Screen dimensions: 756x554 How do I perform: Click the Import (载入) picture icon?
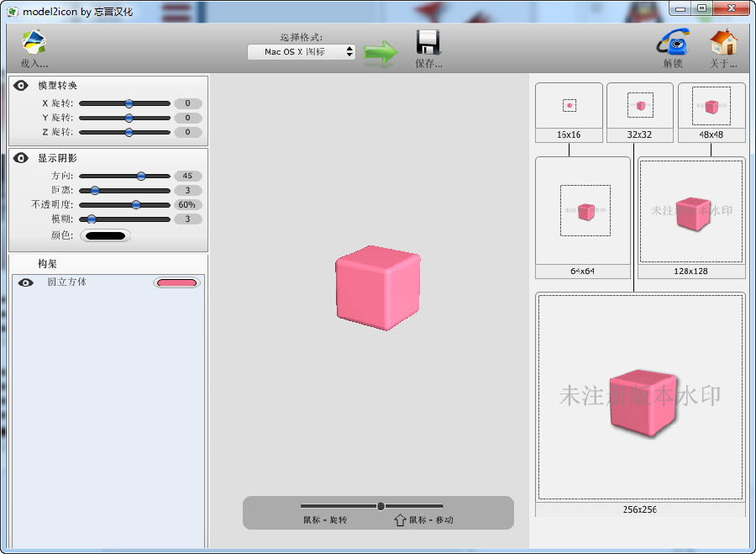[x=34, y=44]
